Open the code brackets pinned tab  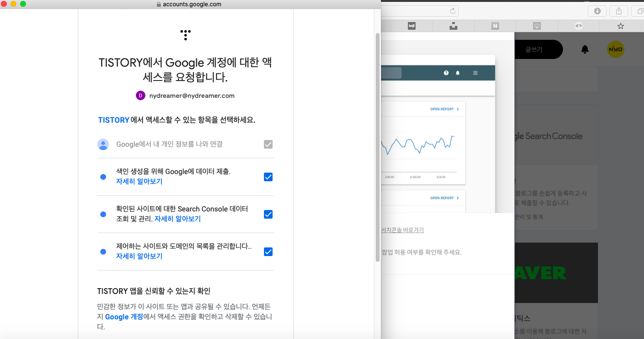pyautogui.click(x=579, y=26)
